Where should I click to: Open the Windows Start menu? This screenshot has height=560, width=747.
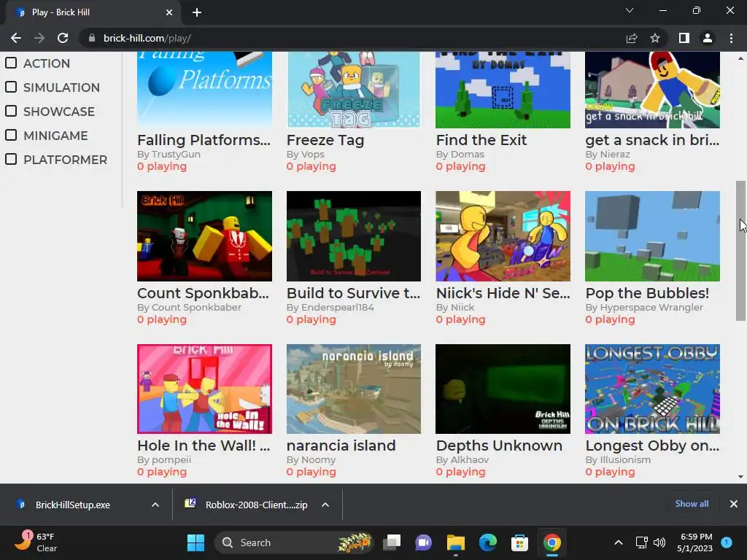pos(196,542)
